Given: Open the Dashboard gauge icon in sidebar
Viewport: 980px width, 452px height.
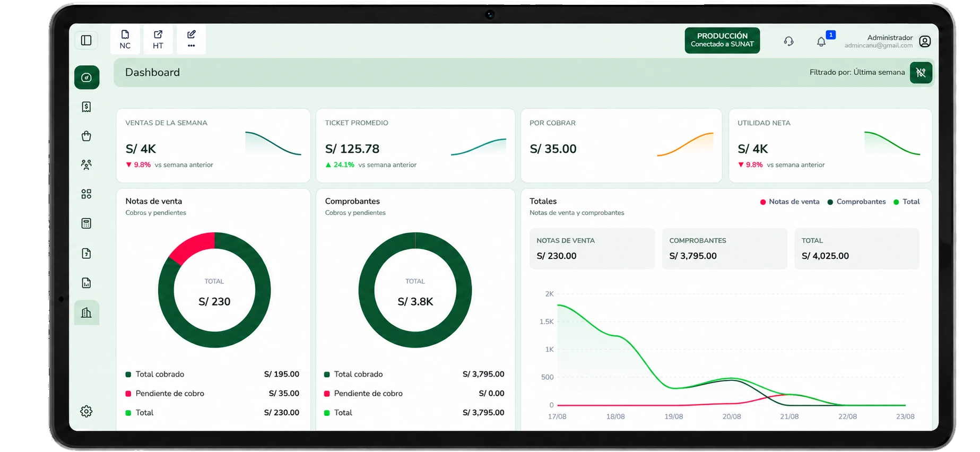Looking at the screenshot, I should (x=86, y=77).
